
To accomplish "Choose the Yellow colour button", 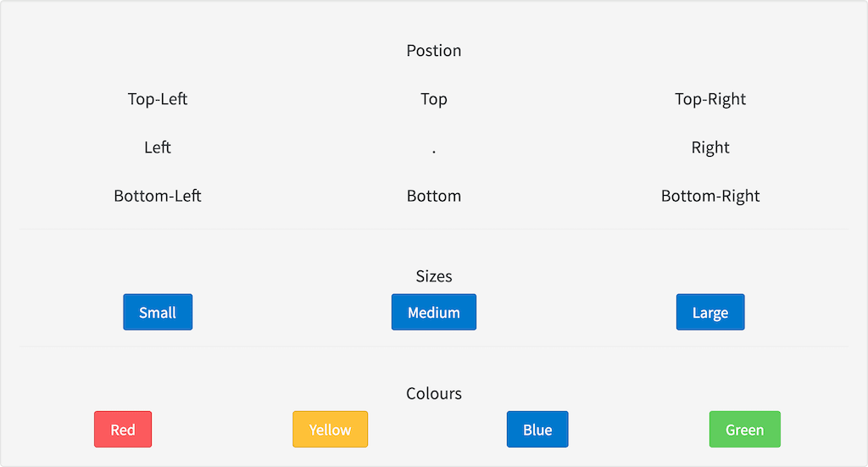I will [330, 430].
